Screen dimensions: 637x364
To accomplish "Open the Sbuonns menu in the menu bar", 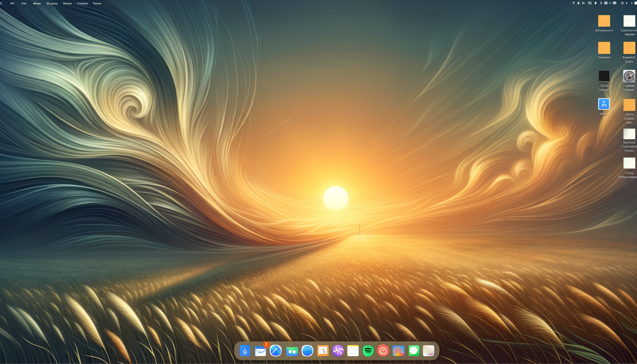I will [52, 3].
